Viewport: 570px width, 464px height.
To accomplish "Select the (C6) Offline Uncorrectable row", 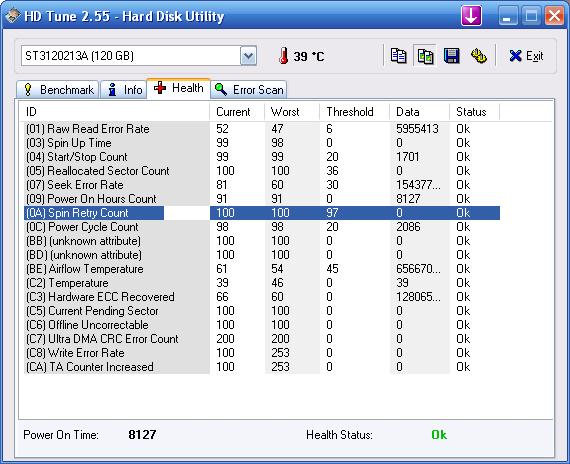I will point(262,325).
